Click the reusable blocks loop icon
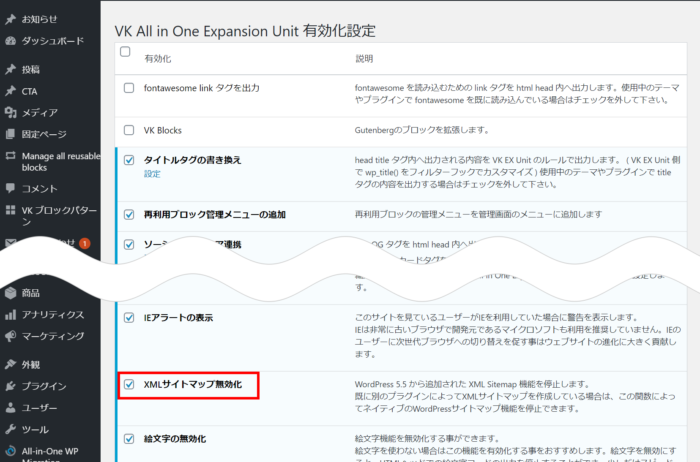This screenshot has width=700, height=462. click(10, 156)
